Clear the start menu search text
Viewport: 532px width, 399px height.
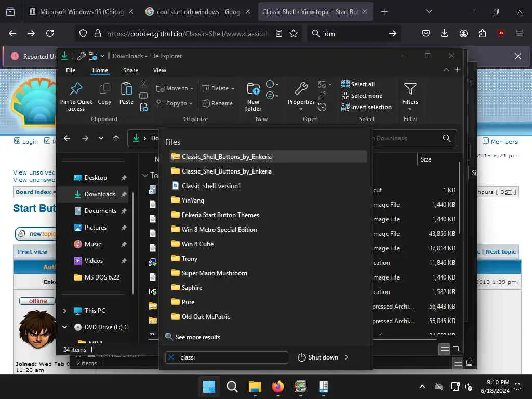point(171,357)
